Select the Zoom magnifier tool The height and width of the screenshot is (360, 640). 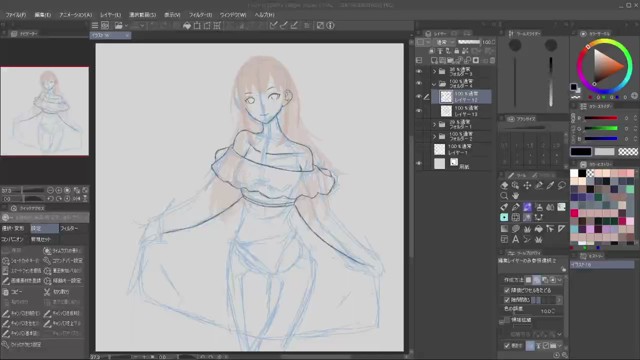504,196
